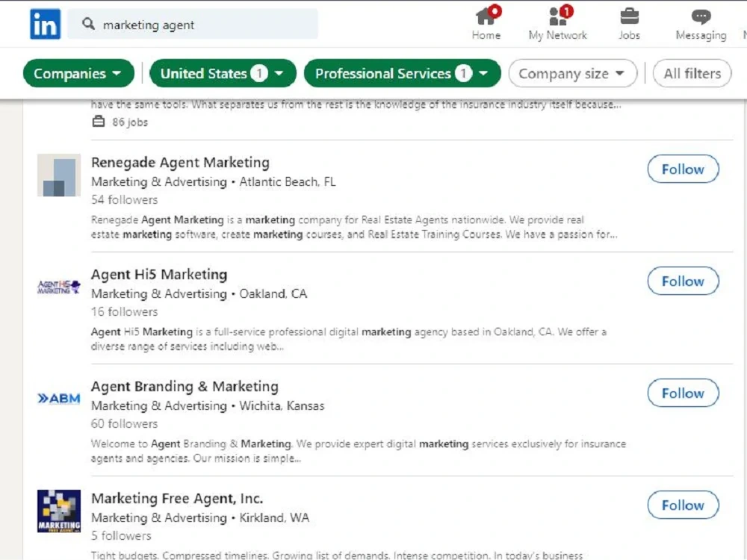This screenshot has height=560, width=747.
Task: Open Marketing Free Agent, Inc. title
Action: point(177,498)
